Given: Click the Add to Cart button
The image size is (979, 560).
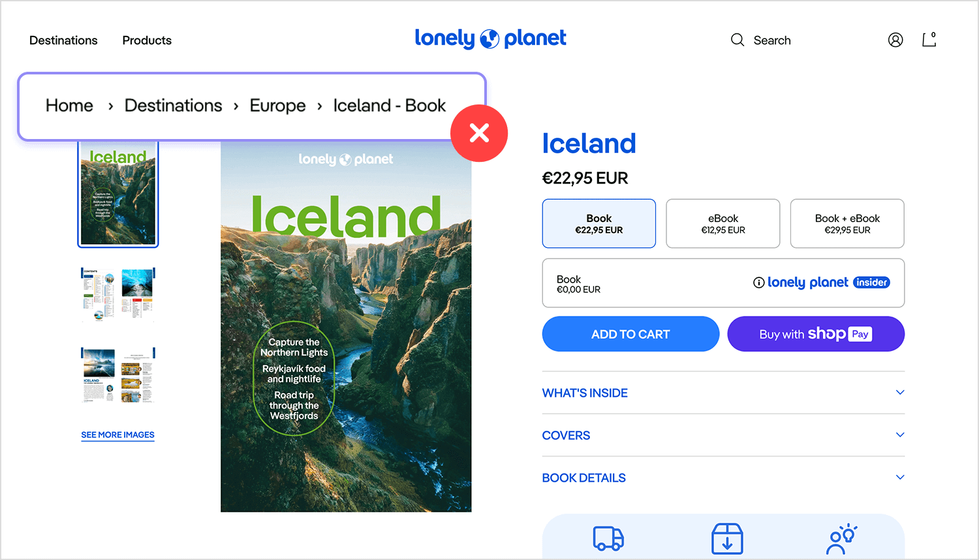Looking at the screenshot, I should point(630,334).
